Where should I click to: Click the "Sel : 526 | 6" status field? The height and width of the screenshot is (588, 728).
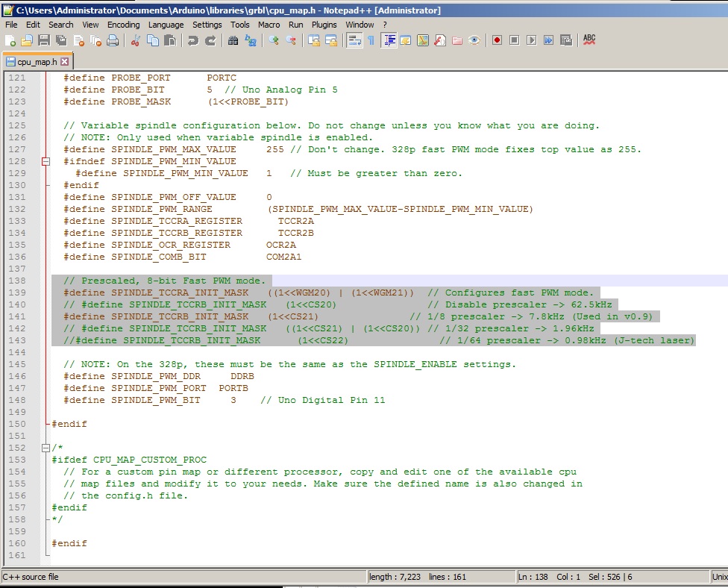click(x=610, y=577)
